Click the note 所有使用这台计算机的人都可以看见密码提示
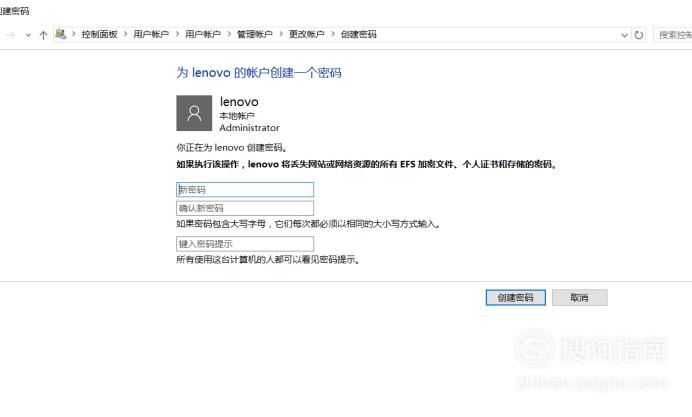The width and height of the screenshot is (692, 417). [268, 259]
